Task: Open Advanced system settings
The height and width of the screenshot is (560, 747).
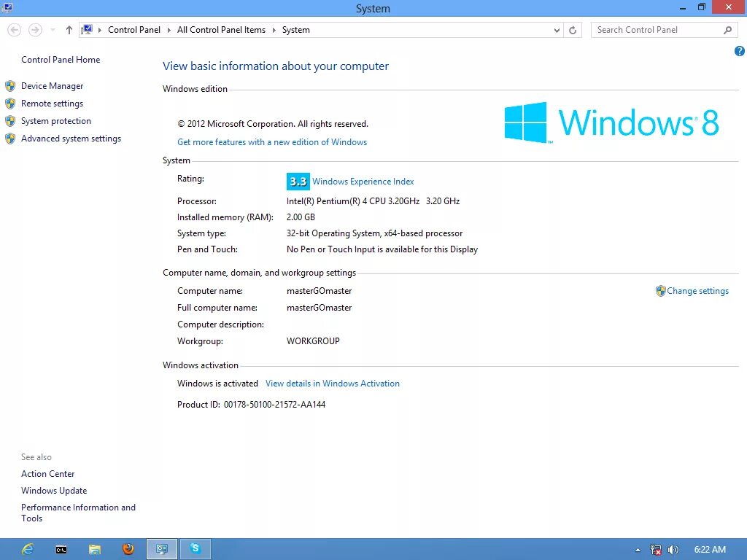Action: [x=71, y=139]
